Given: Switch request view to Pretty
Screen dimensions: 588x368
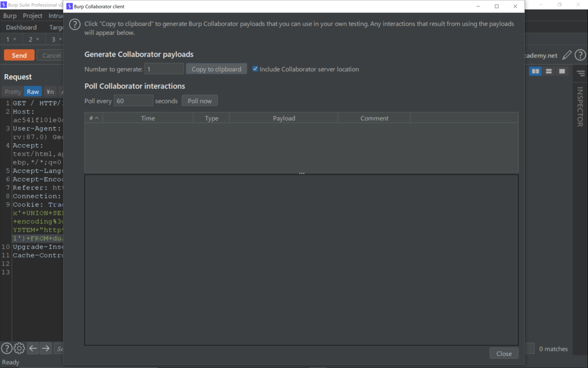Looking at the screenshot, I should (x=13, y=92).
